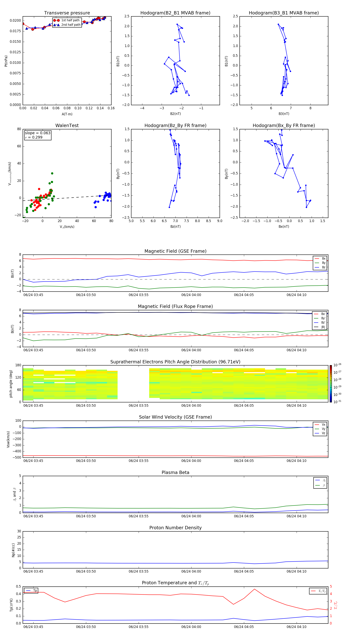This screenshot has height=644, width=351.
Task: Click '06/24 04:10' tick under Plasma Beta plot
Action: pos(297,516)
